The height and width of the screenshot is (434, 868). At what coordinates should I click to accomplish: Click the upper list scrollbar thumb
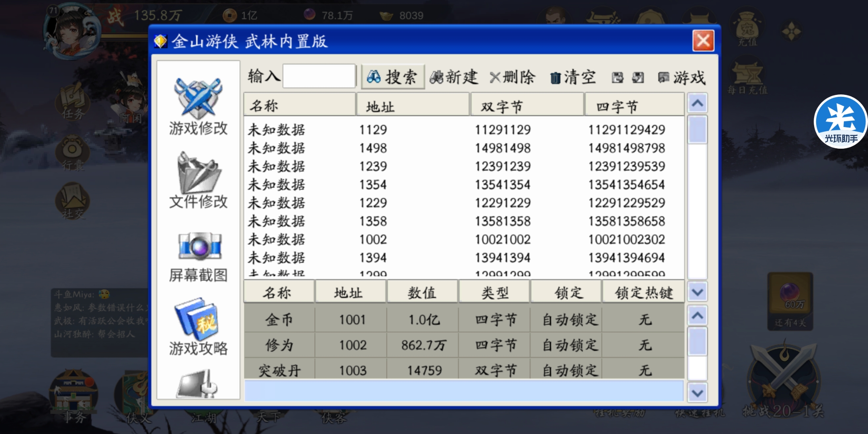coord(698,129)
